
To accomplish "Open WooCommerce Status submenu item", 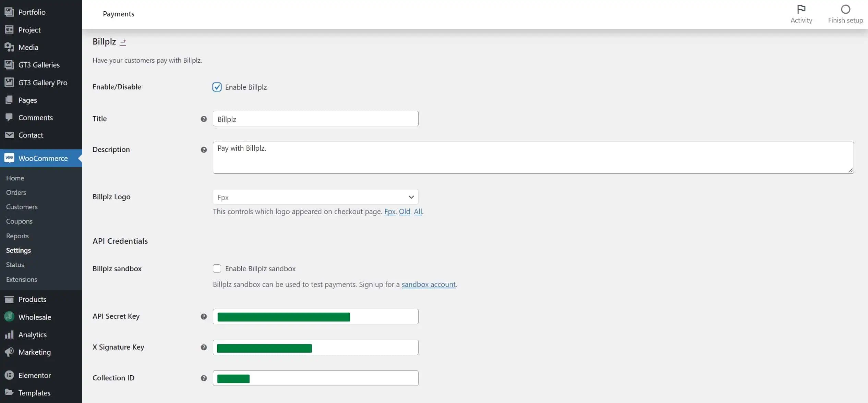I will point(15,265).
